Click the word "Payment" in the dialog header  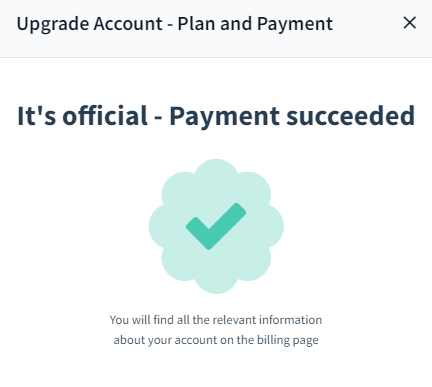tap(295, 25)
